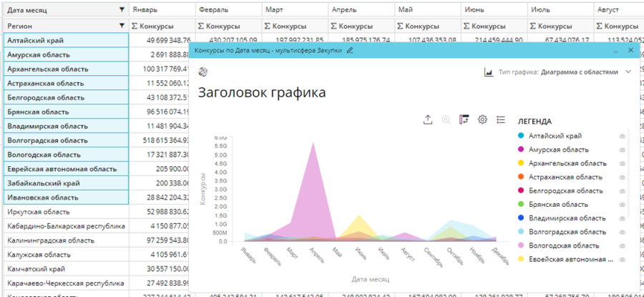Viewport: 644px width, 297px height.
Task: Toggle the legend list icon
Action: click(501, 120)
